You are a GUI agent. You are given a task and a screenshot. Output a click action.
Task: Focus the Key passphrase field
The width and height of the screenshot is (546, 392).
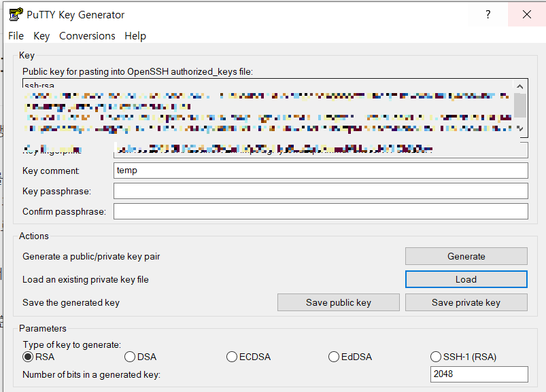(x=320, y=191)
